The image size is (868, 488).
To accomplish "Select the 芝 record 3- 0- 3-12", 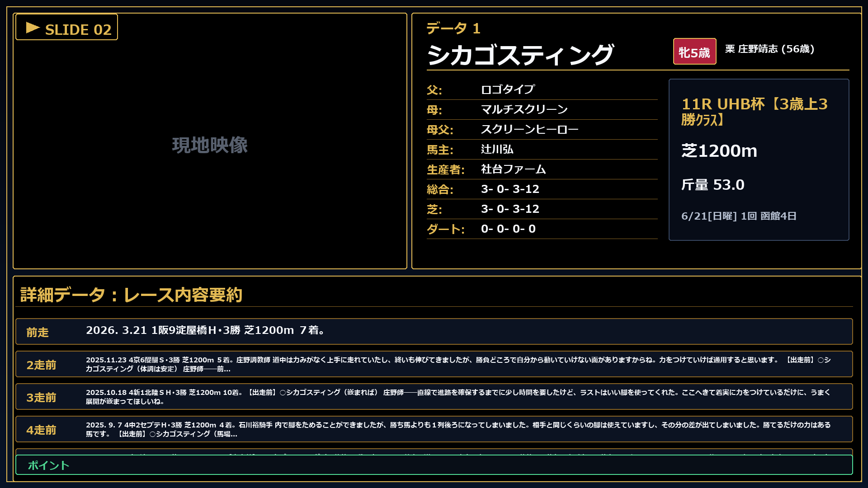I will (510, 209).
